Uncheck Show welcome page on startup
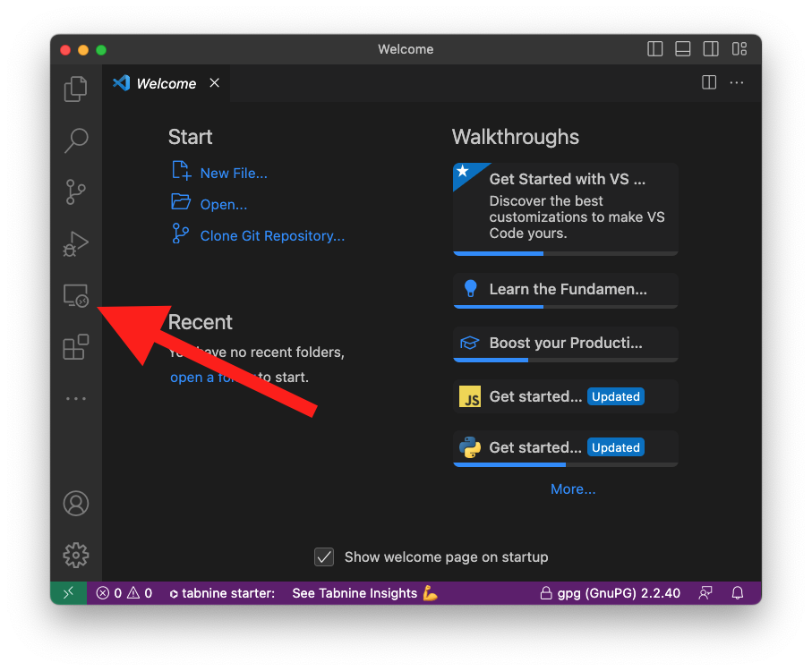The image size is (812, 671). click(324, 557)
